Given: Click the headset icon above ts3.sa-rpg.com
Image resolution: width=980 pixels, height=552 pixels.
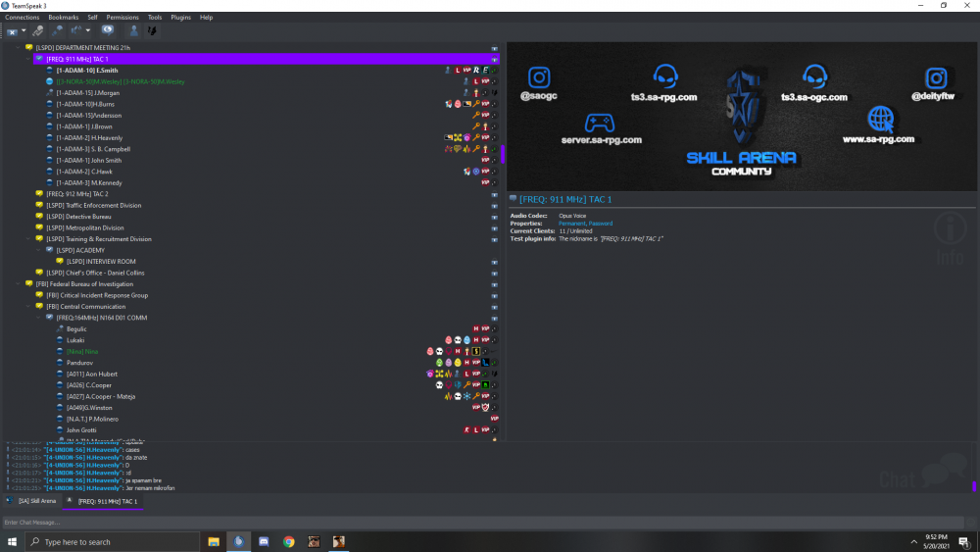Looking at the screenshot, I should [665, 76].
